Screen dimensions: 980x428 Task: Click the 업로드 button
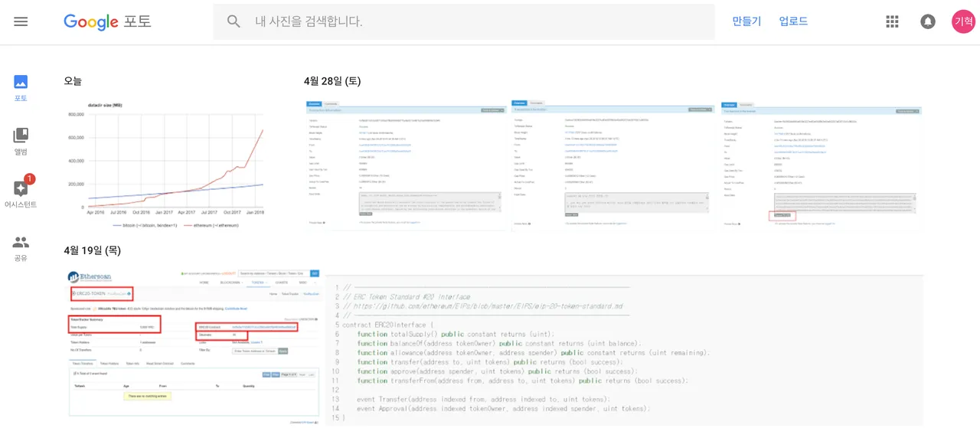(793, 21)
